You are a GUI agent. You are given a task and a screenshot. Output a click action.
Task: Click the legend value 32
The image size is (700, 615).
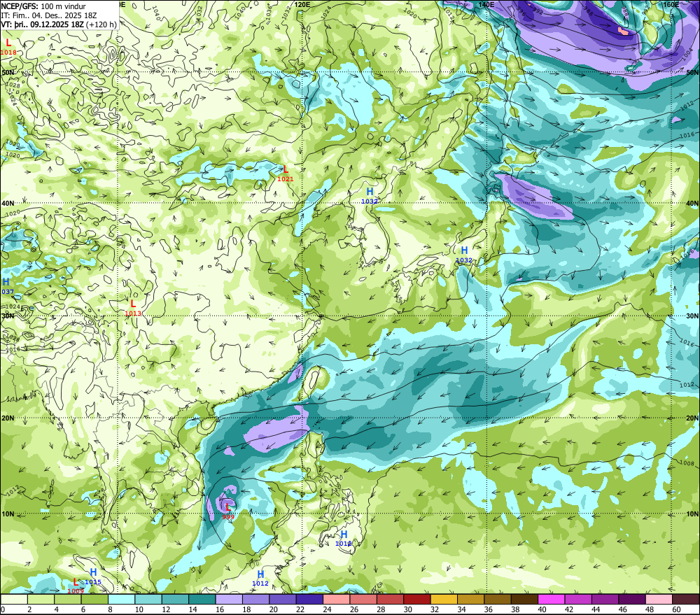(x=435, y=609)
